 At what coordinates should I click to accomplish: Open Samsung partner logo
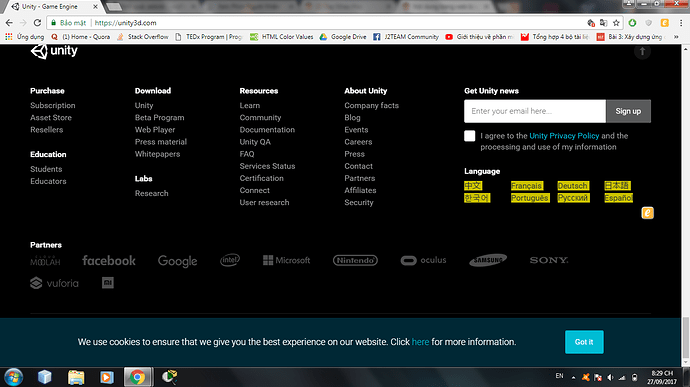[x=488, y=260]
